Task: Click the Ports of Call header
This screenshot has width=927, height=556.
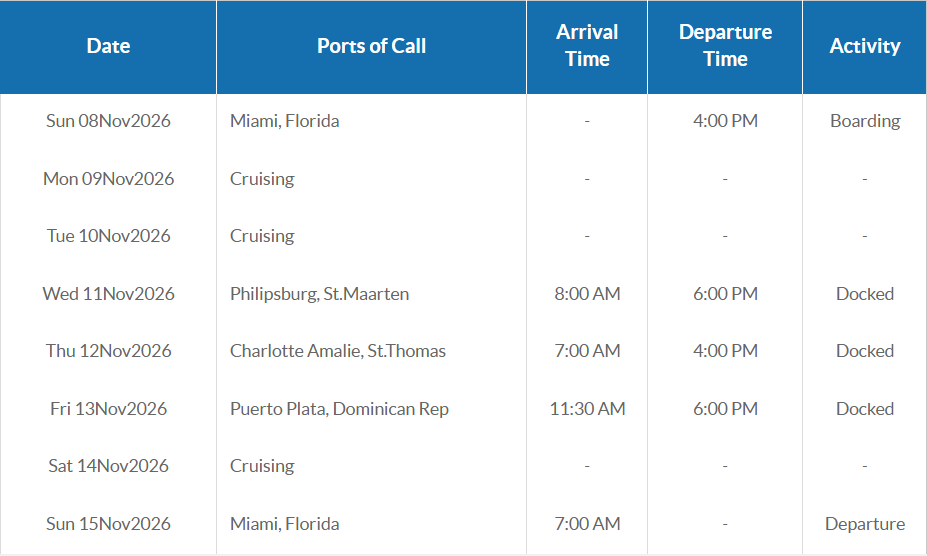Action: point(371,46)
